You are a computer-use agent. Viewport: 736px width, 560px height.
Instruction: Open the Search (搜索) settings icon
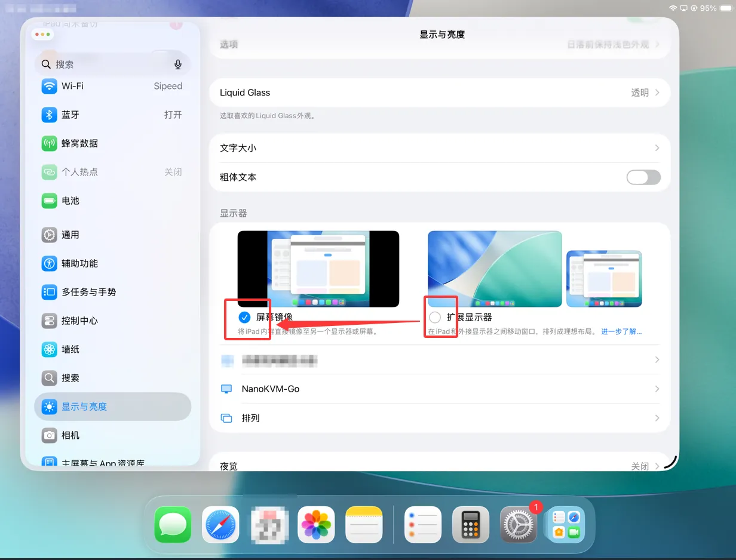[x=49, y=378]
